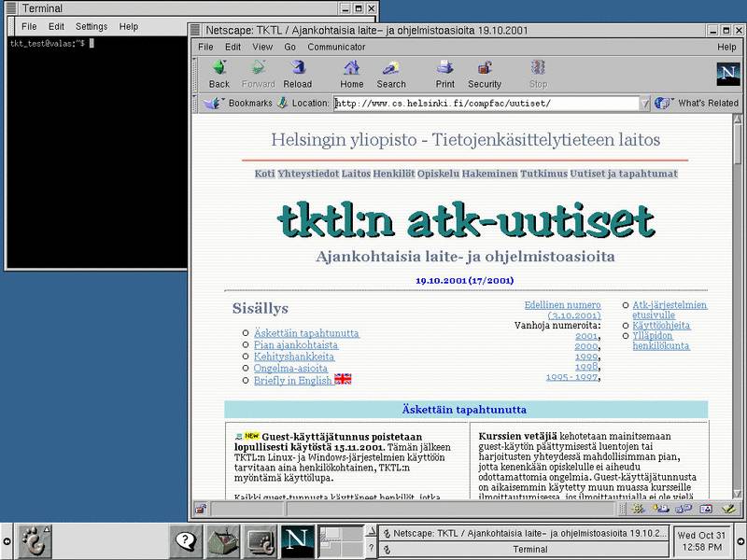The width and height of the screenshot is (747, 560).
Task: Open Newsgroups icon in the component bar
Action: coord(684,509)
